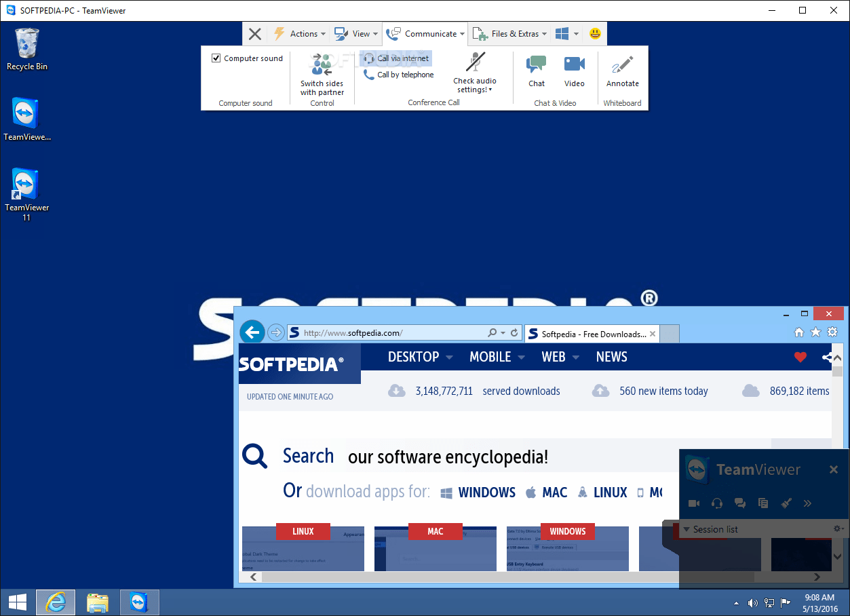Screen dimensions: 850x616
Task: Open the Chat feature
Action: click(537, 71)
